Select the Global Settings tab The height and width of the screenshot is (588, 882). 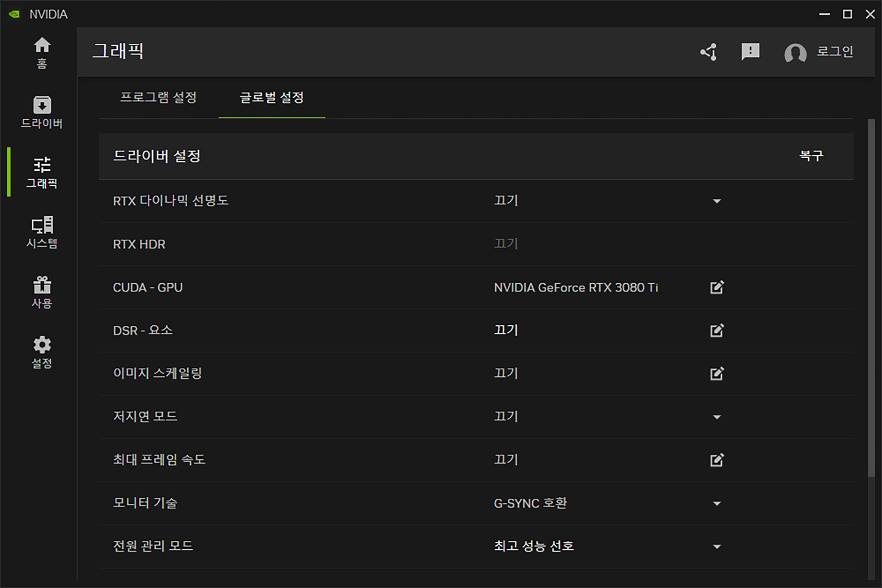(272, 97)
